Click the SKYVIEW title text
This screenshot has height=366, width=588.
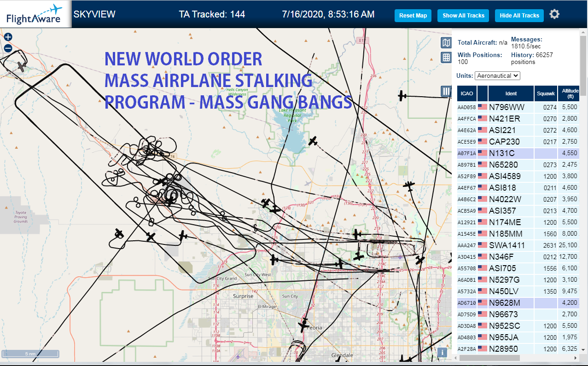[94, 14]
